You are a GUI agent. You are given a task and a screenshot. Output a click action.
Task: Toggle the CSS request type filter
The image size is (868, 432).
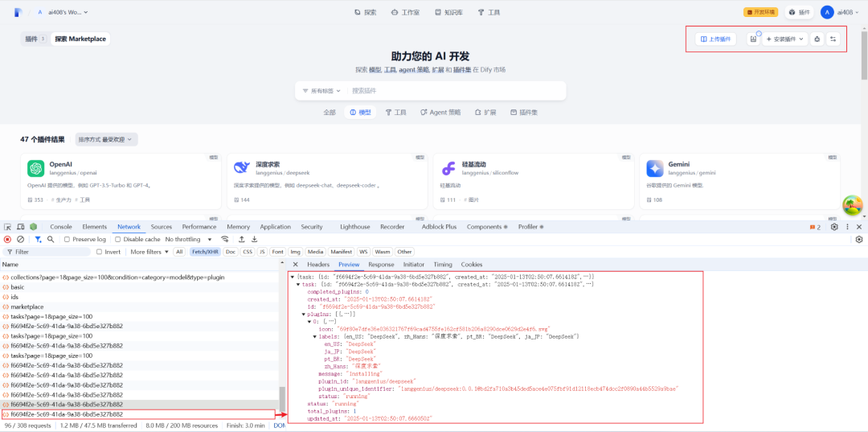pyautogui.click(x=248, y=252)
